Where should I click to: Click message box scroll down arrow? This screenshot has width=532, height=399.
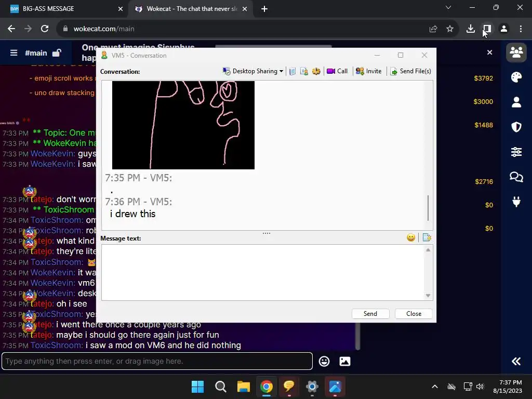[x=428, y=296]
